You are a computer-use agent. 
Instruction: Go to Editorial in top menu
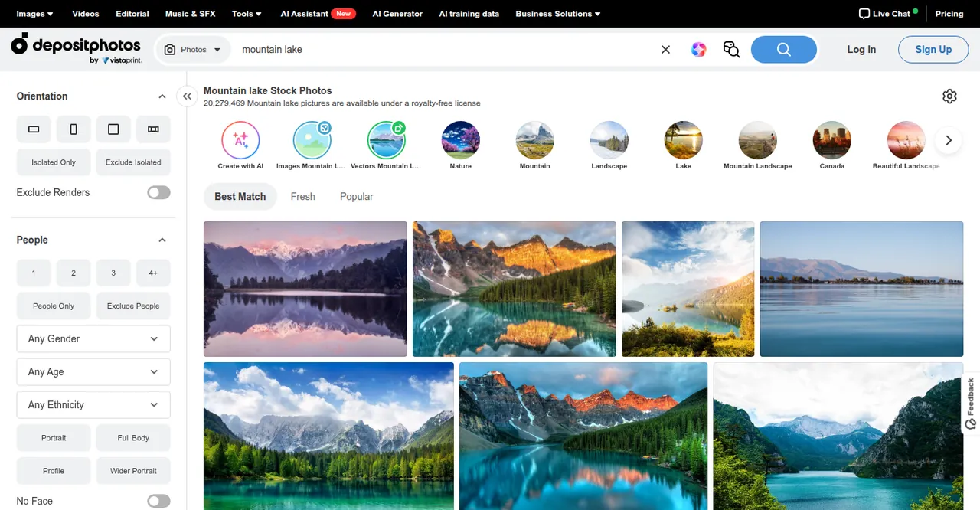pyautogui.click(x=132, y=14)
